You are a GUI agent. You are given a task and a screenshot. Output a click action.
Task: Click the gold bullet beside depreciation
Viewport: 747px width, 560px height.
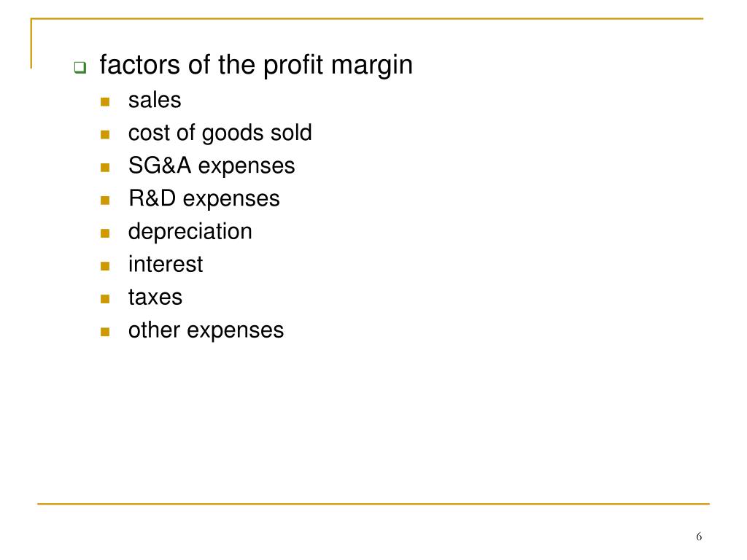tap(105, 233)
